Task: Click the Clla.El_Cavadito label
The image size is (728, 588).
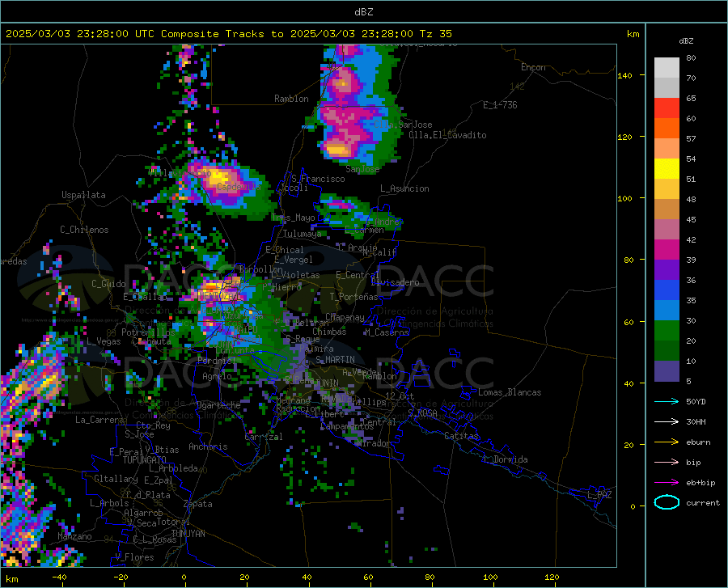Action: [447, 135]
